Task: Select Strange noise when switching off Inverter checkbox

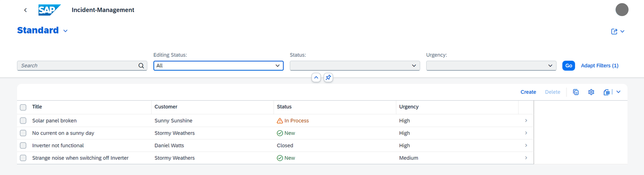Action: 23,158
